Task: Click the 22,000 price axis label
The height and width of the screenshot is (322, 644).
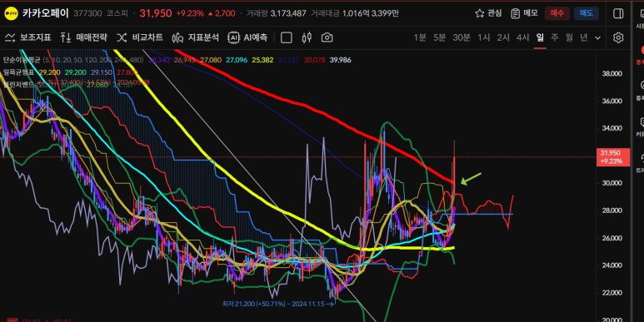Action: tap(612, 293)
